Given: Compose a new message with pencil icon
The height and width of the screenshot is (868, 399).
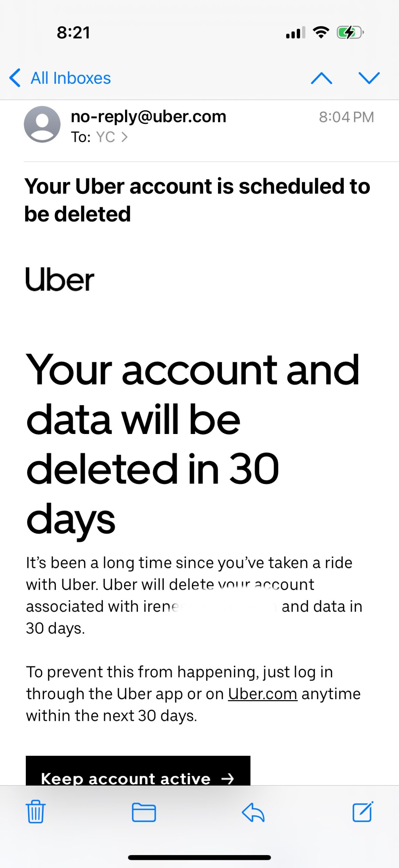Looking at the screenshot, I should coord(362,812).
